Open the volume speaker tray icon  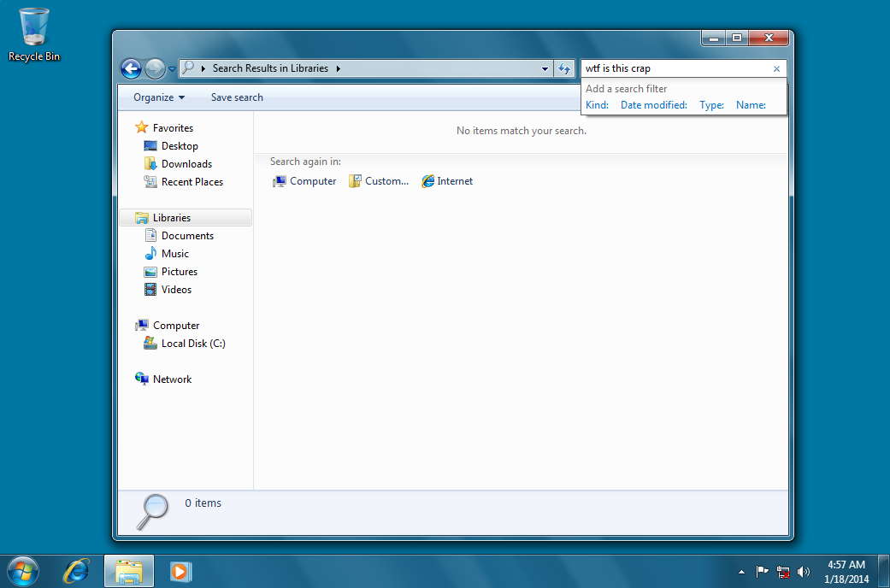(x=803, y=572)
